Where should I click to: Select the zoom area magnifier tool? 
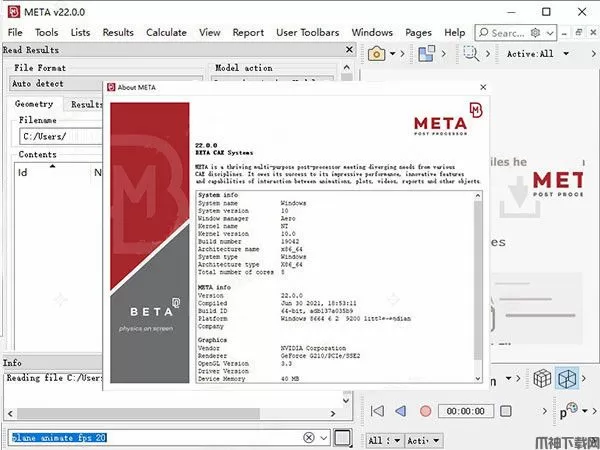coord(471,53)
